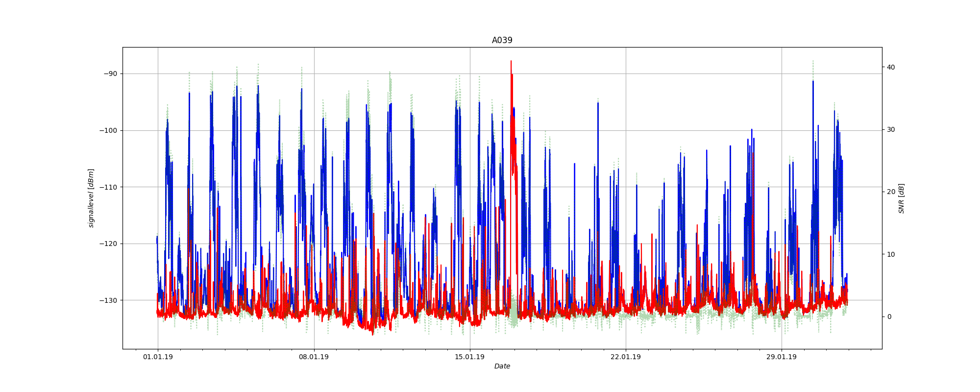Click the SNR tick value 40
The width and height of the screenshot is (980, 392).
[890, 67]
